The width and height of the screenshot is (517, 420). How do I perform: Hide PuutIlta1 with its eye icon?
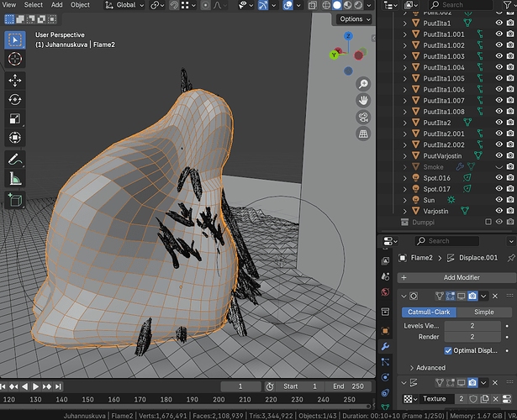pos(499,23)
